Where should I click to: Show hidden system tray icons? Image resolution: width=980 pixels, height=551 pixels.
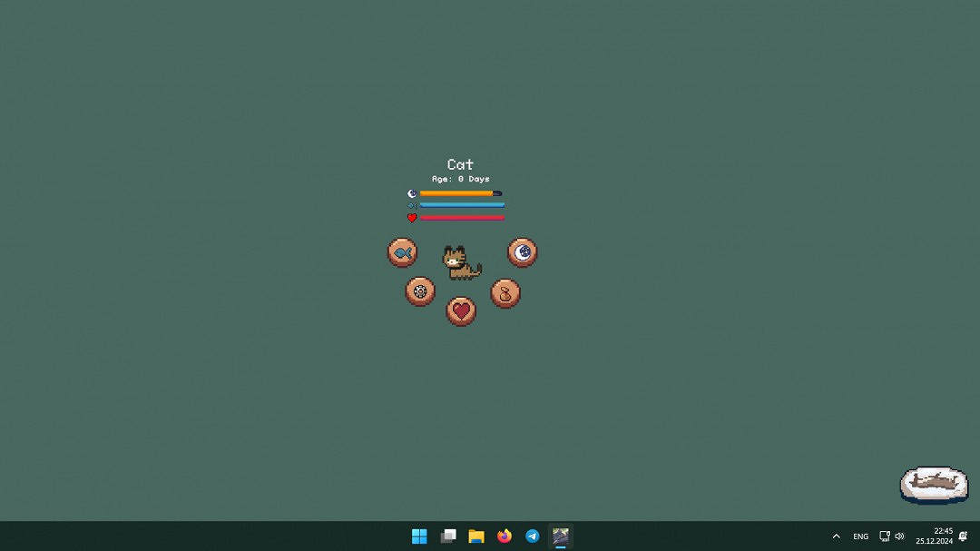coord(836,536)
